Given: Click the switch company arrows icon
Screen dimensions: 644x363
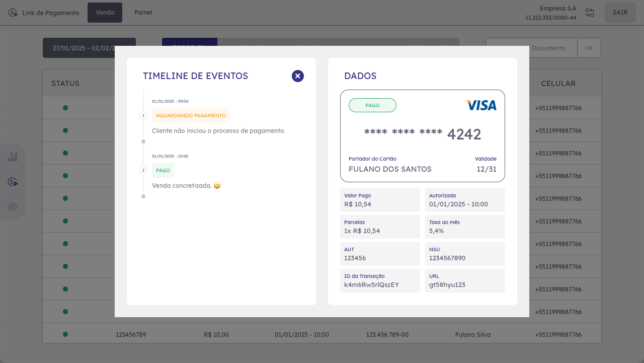Looking at the screenshot, I should (x=590, y=13).
